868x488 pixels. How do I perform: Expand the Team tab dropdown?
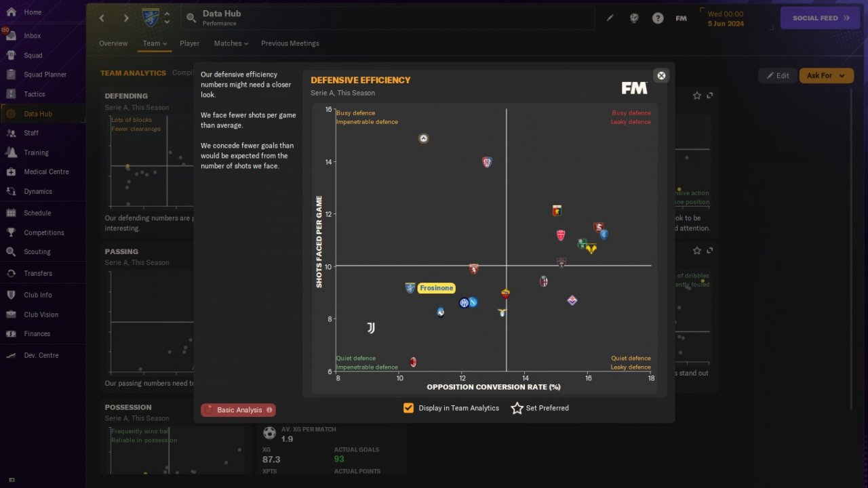(155, 43)
